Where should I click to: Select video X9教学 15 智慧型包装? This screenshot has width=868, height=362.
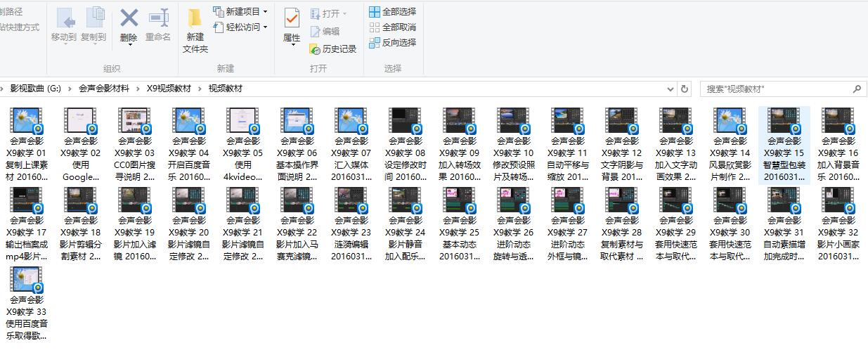click(784, 145)
